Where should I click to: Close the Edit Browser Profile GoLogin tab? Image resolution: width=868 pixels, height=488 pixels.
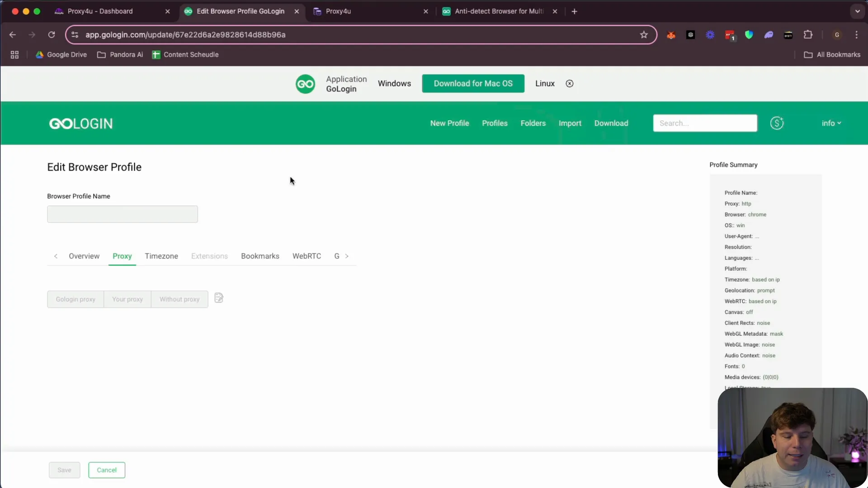click(297, 11)
